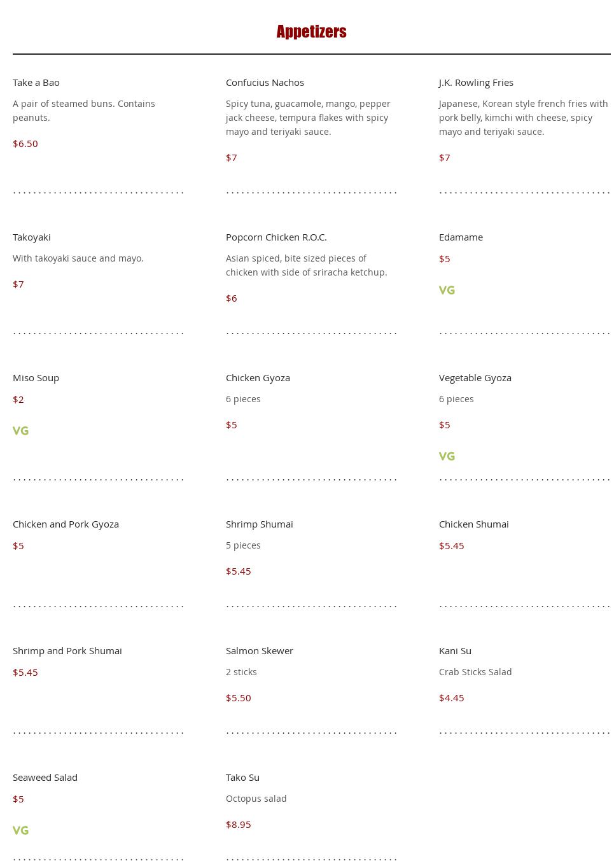The width and height of the screenshot is (614, 868).
Task: Select Shrimp and Pork Shumai
Action: coord(67,651)
